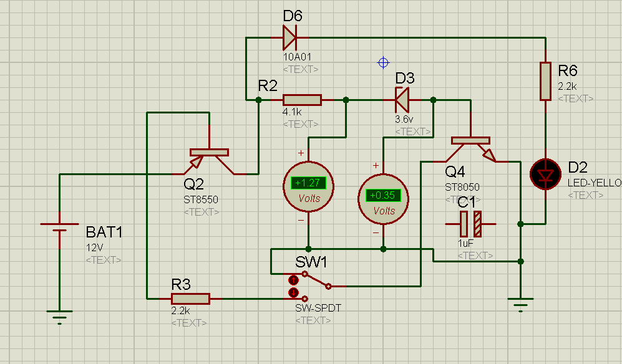The height and width of the screenshot is (364, 622).
Task: Select the BAT1 battery symbol
Action: (x=59, y=228)
